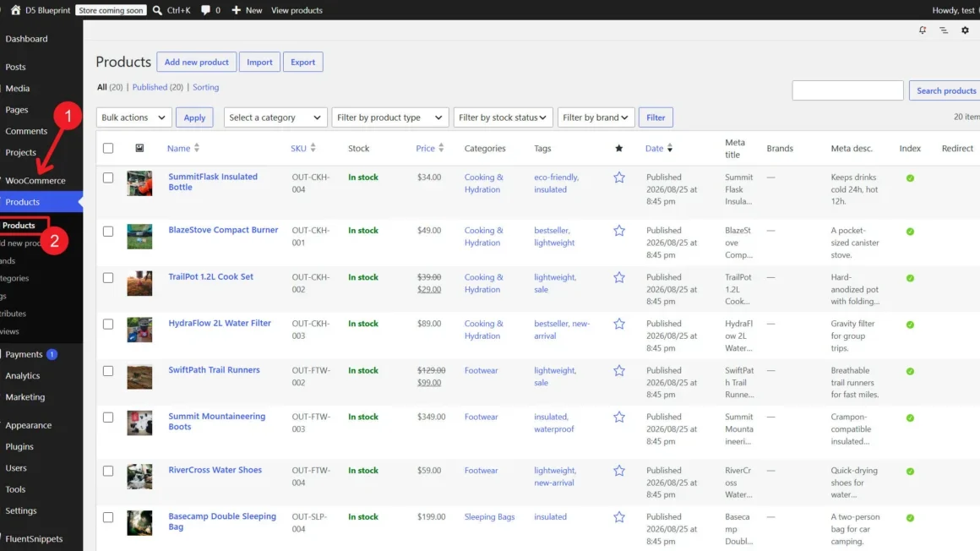
Task: Toggle featured star for TrailPot 1.2L Cook Set
Action: [x=618, y=277]
